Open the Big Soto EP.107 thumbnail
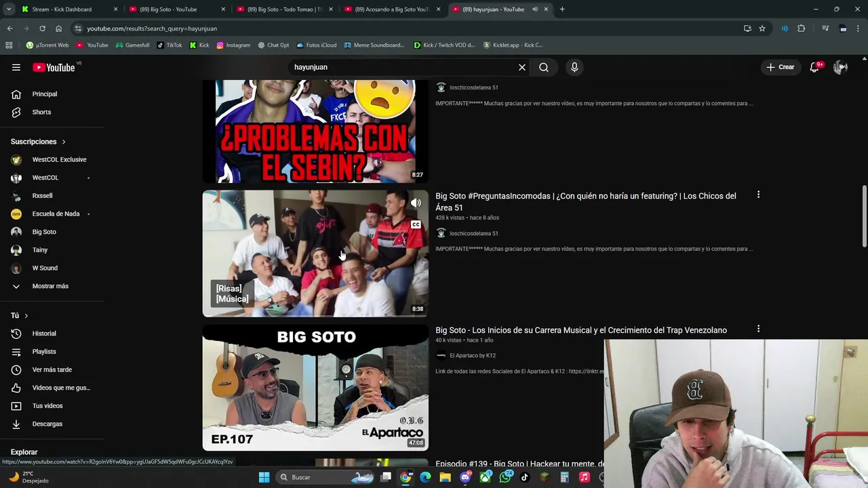Viewport: 868px width, 488px height. 315,388
